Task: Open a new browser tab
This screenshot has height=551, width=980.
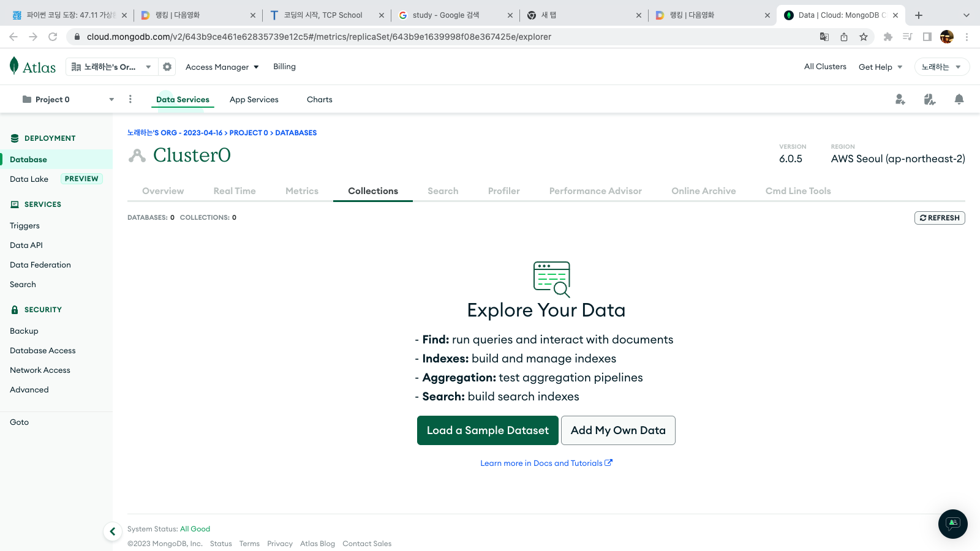Action: tap(919, 15)
